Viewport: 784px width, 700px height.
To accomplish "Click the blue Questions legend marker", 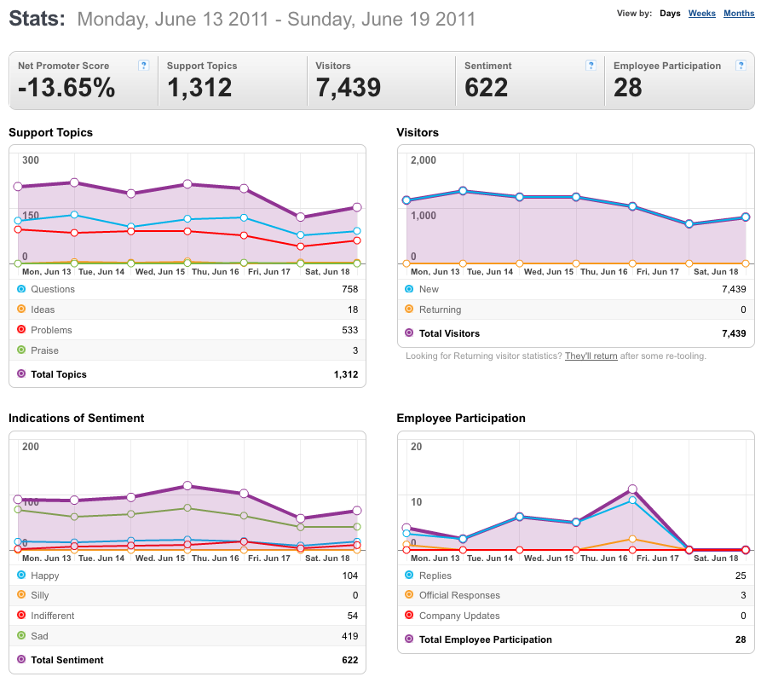I will click(x=21, y=289).
